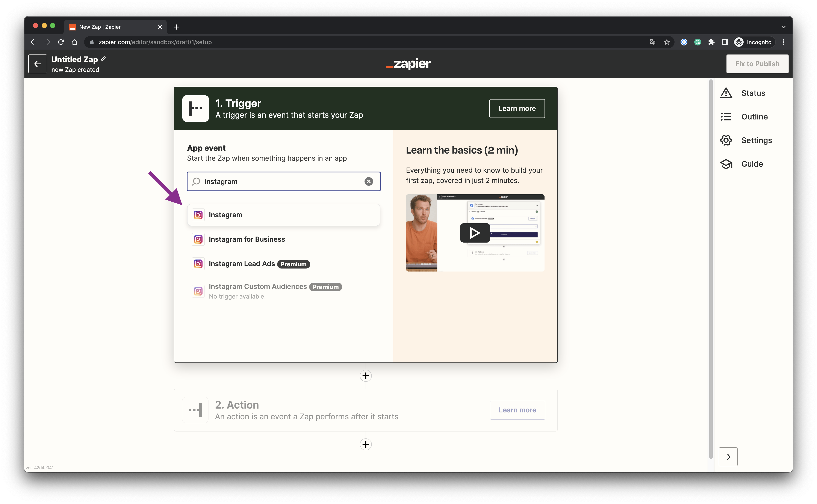Edit the Untitled Zap name pencil icon

pos(103,59)
